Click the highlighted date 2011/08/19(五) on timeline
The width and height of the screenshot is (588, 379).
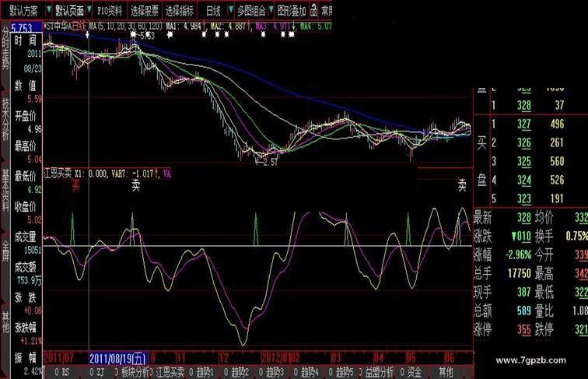[x=118, y=358]
